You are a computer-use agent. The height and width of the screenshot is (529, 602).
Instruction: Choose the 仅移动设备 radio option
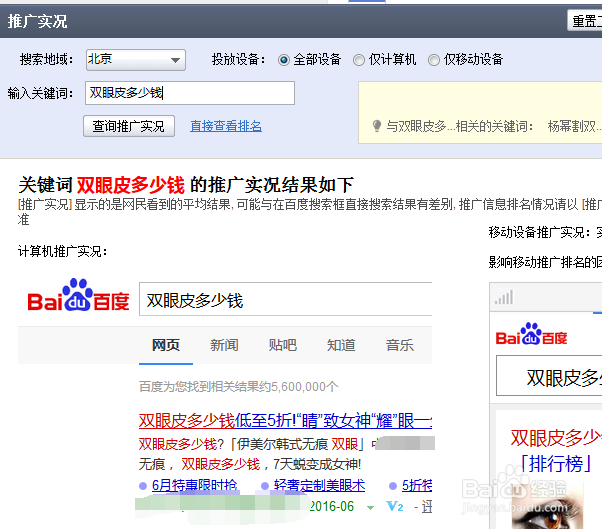click(x=434, y=60)
